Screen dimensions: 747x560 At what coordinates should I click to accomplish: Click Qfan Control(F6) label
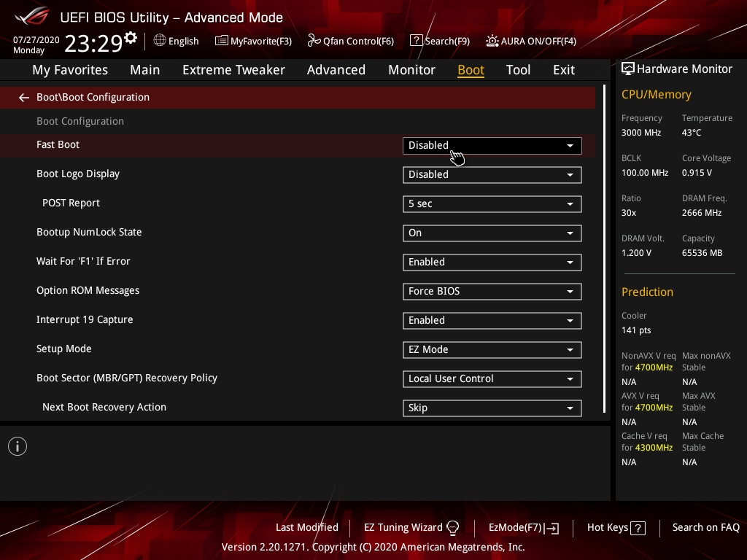358,41
